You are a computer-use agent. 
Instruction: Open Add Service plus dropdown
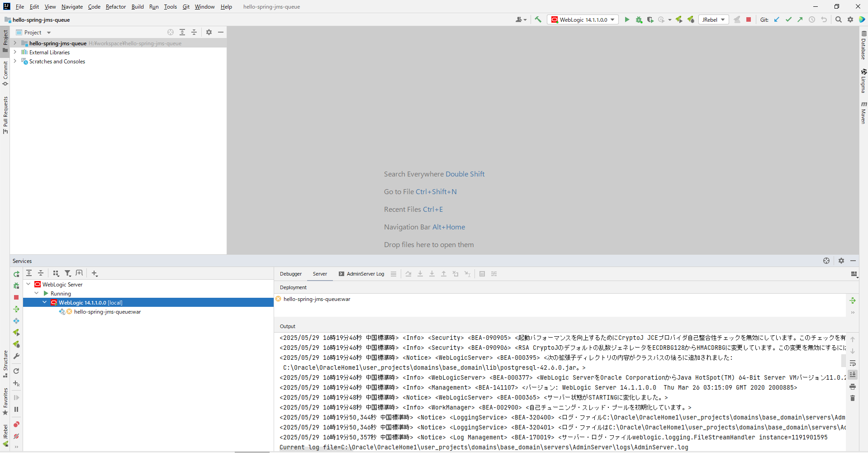(x=95, y=273)
